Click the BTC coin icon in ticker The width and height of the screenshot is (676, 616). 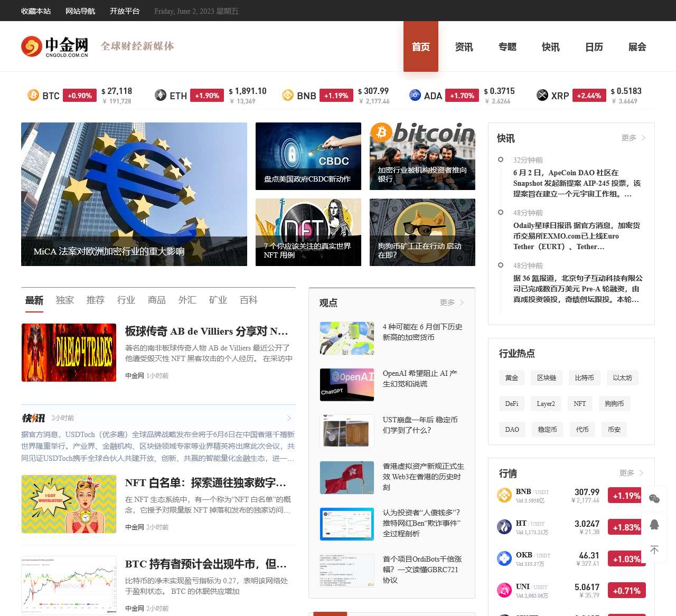pos(33,95)
